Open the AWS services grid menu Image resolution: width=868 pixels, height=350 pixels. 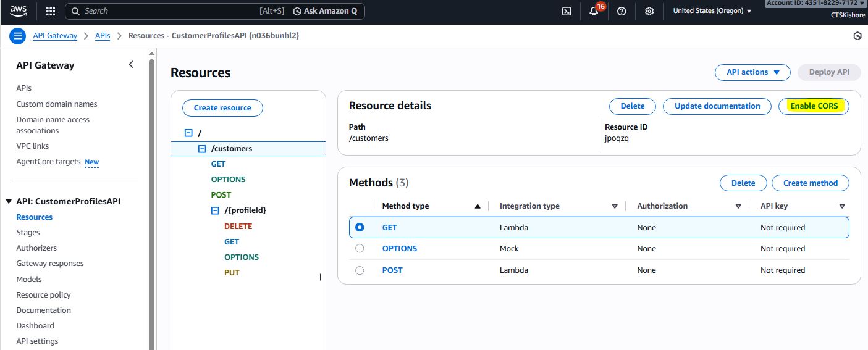point(51,11)
